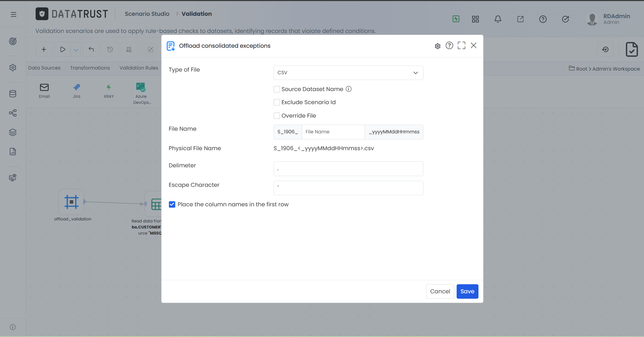Screen dimensions: 644x337
Task: Click the history clock toolbar icon
Action: click(x=110, y=49)
